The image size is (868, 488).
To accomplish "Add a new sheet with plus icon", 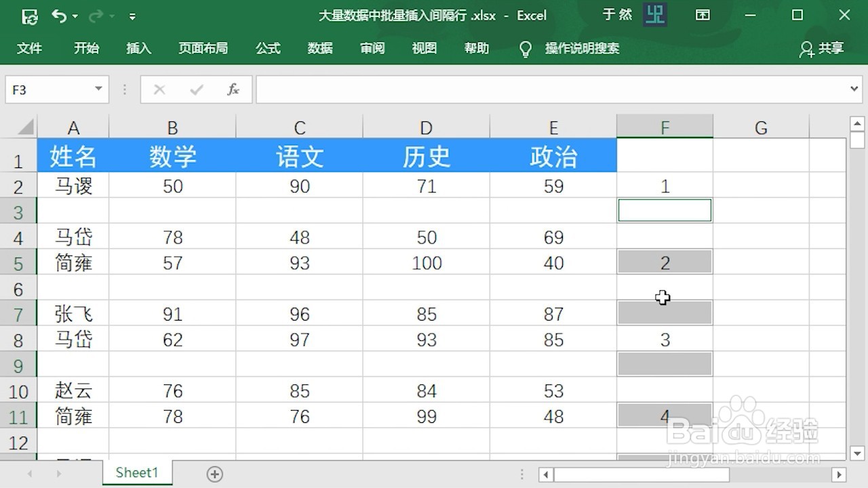I will pos(215,474).
